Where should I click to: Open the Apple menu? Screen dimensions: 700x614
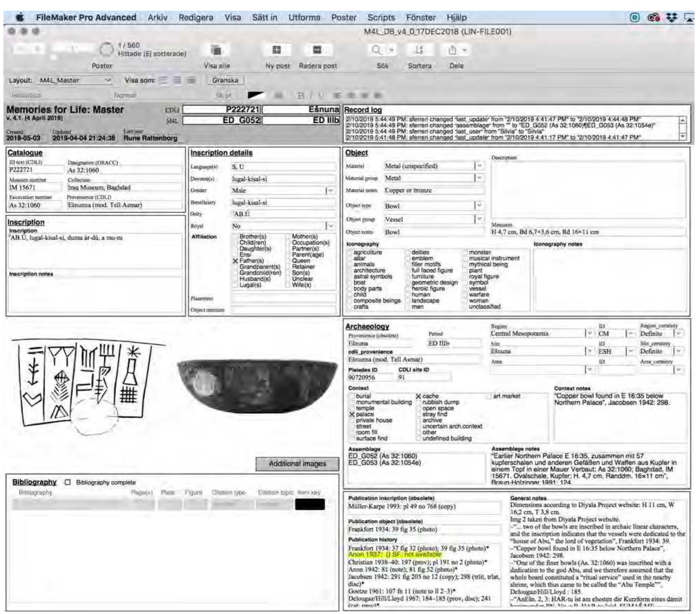pos(20,17)
